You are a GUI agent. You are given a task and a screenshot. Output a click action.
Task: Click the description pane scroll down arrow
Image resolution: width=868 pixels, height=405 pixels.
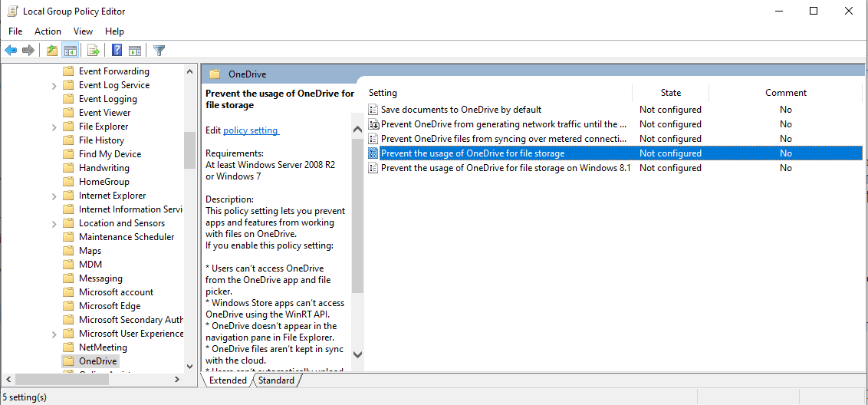(357, 354)
